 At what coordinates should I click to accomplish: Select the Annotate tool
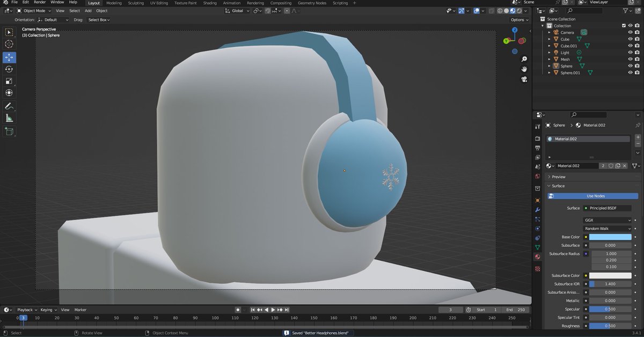[9, 106]
